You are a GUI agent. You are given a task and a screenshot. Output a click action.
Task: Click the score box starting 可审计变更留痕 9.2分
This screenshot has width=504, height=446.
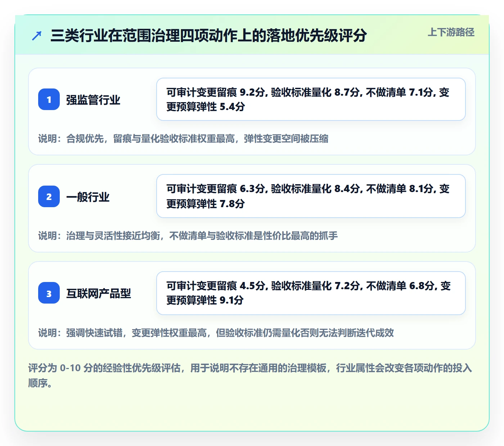pos(311,99)
